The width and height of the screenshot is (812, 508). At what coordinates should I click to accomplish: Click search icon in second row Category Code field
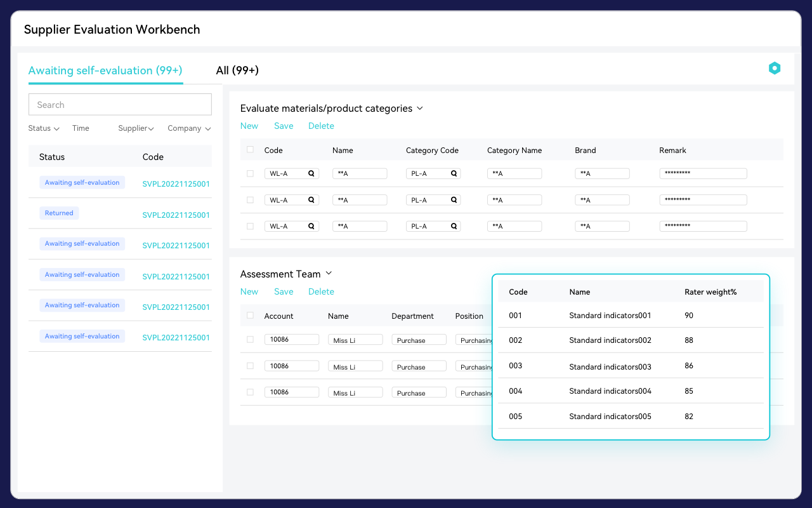(x=454, y=200)
